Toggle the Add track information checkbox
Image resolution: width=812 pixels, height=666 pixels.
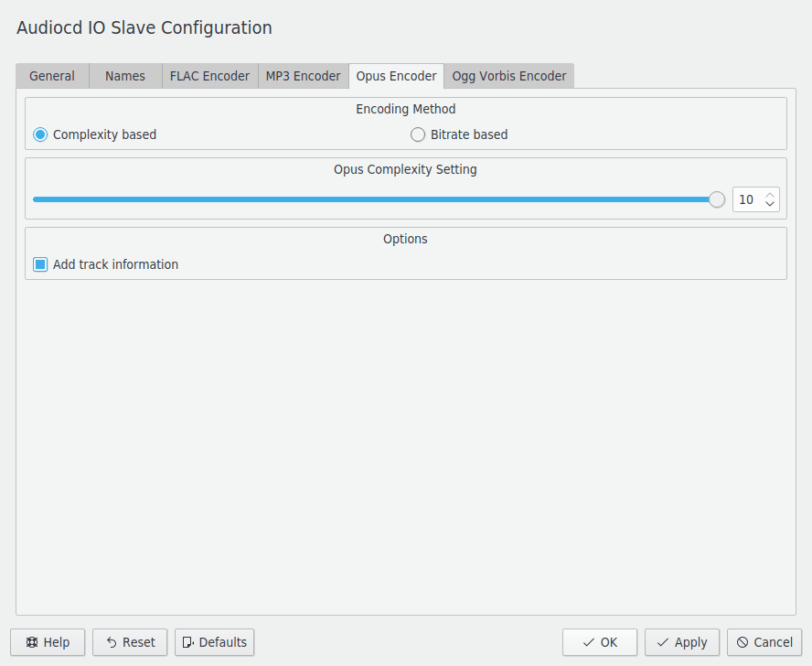click(38, 263)
